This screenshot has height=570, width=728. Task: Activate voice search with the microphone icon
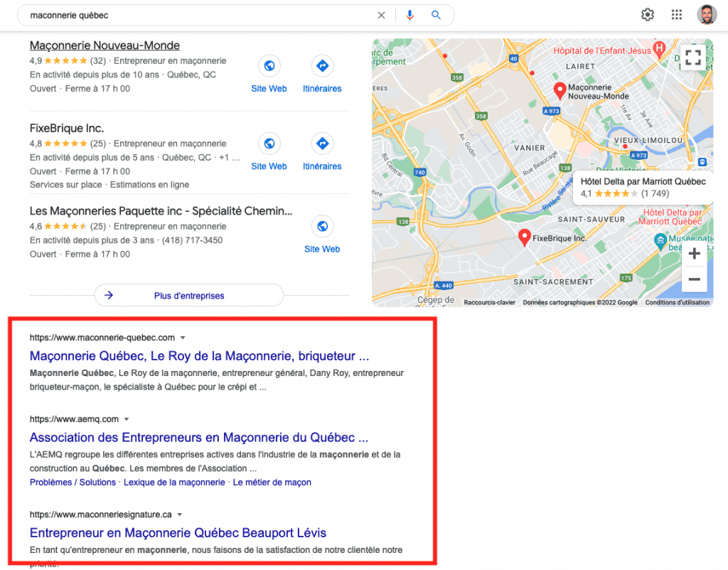tap(409, 15)
